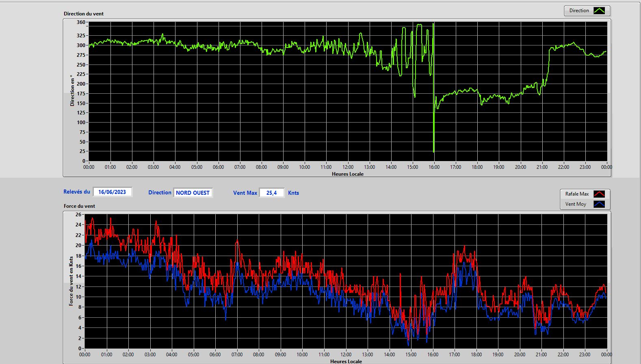
Task: Click 01:00 on the wind force time axis
Action: click(x=106, y=355)
